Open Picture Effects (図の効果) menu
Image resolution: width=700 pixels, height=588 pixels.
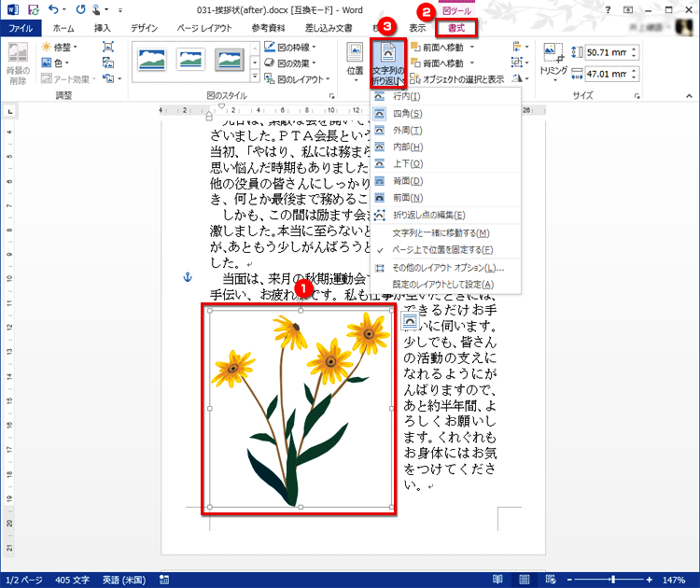[x=290, y=63]
